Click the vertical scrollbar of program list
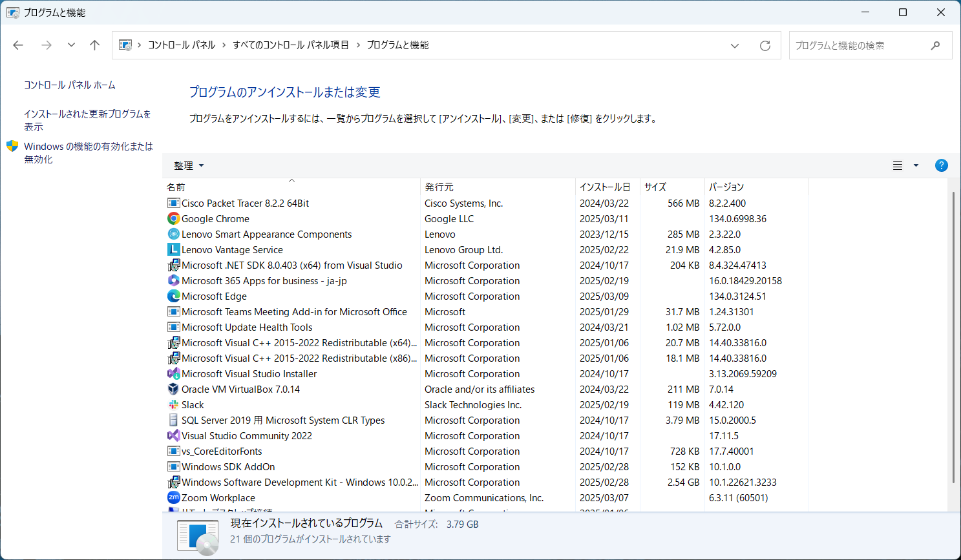This screenshot has height=560, width=961. [x=953, y=336]
